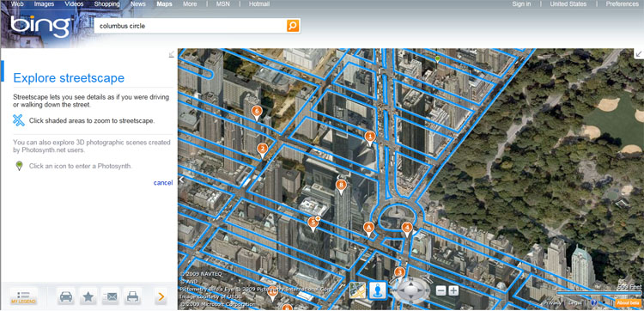Select map pin number 5

tap(313, 224)
